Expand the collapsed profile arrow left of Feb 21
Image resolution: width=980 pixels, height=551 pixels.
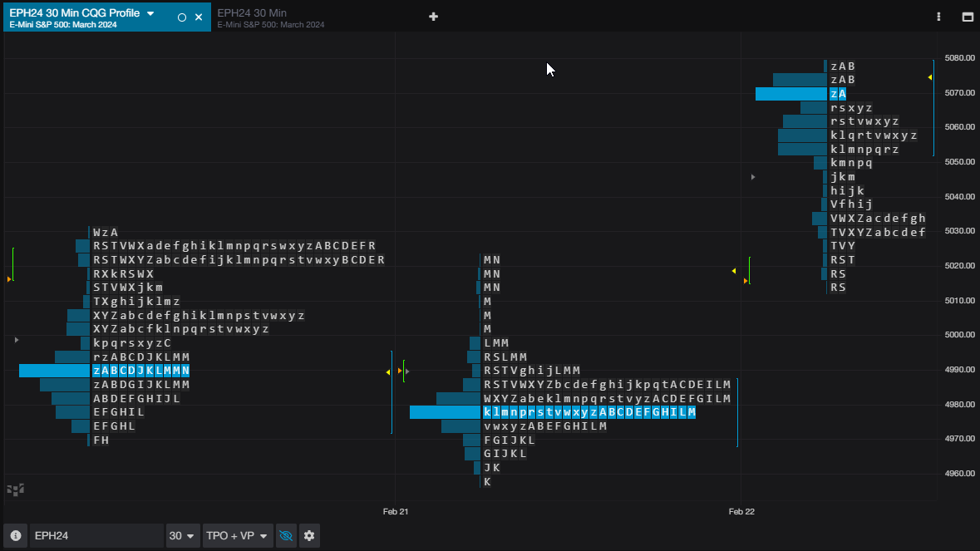pos(15,339)
